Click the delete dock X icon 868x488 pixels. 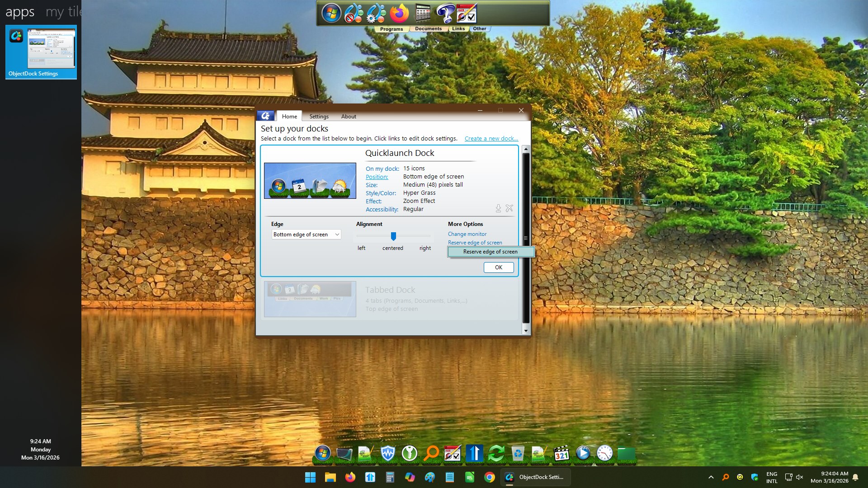pyautogui.click(x=509, y=208)
